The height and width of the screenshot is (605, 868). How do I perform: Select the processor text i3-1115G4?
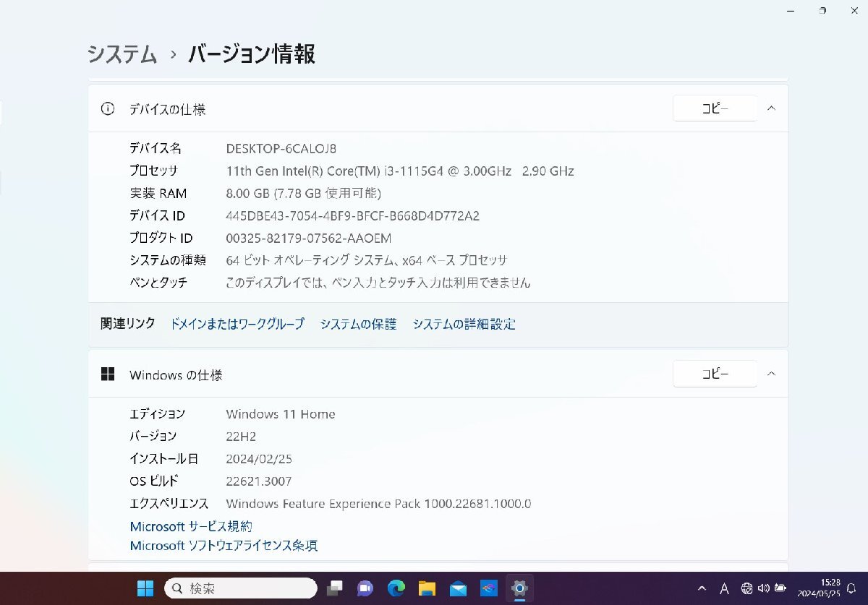[x=400, y=171]
